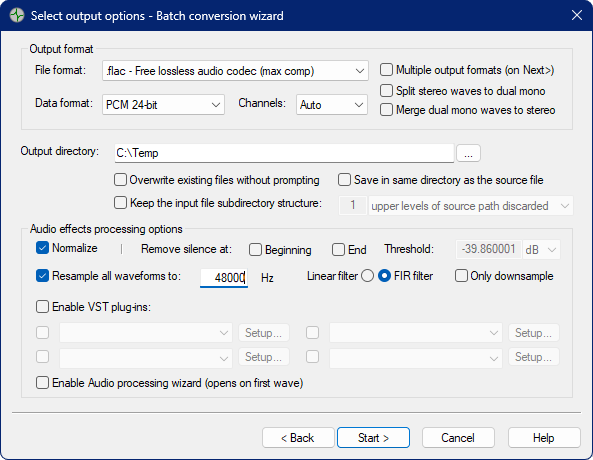The width and height of the screenshot is (593, 460).
Task: Enable VST plug-ins checkbox
Action: tap(42, 306)
